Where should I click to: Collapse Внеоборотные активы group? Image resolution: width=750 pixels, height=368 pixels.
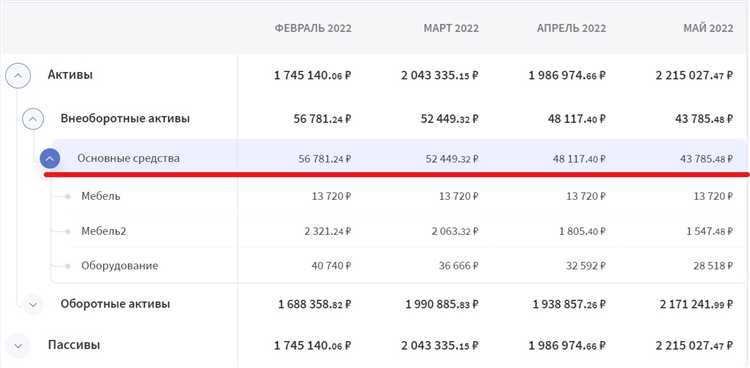pyautogui.click(x=33, y=119)
